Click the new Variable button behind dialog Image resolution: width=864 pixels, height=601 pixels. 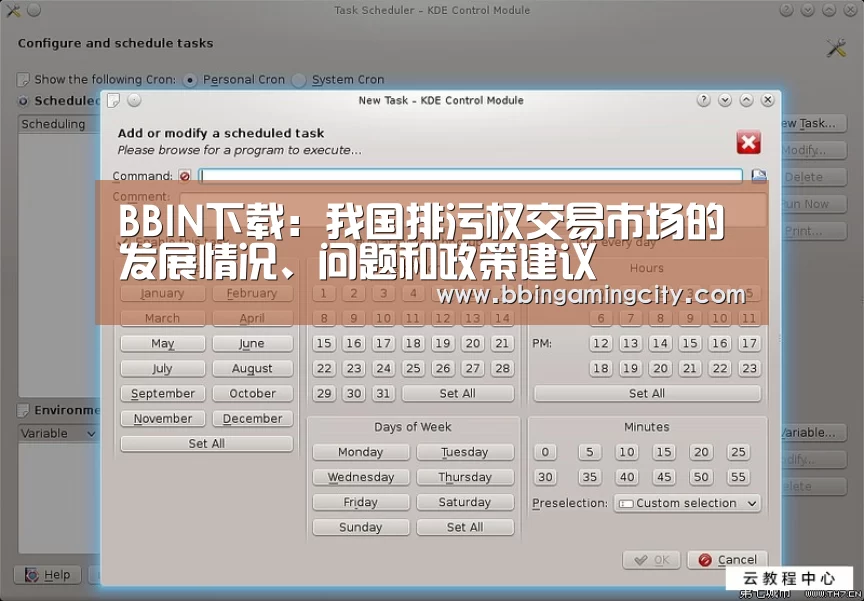coord(813,432)
